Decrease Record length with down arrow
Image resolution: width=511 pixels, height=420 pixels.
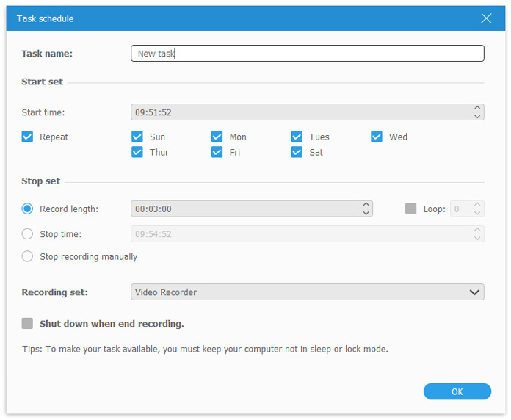[366, 213]
